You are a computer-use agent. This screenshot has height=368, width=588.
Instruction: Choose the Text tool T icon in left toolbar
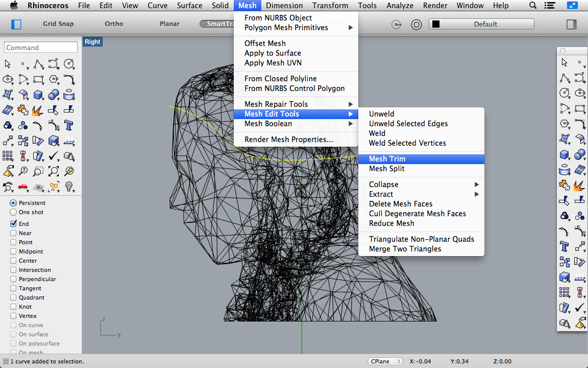coord(68,125)
